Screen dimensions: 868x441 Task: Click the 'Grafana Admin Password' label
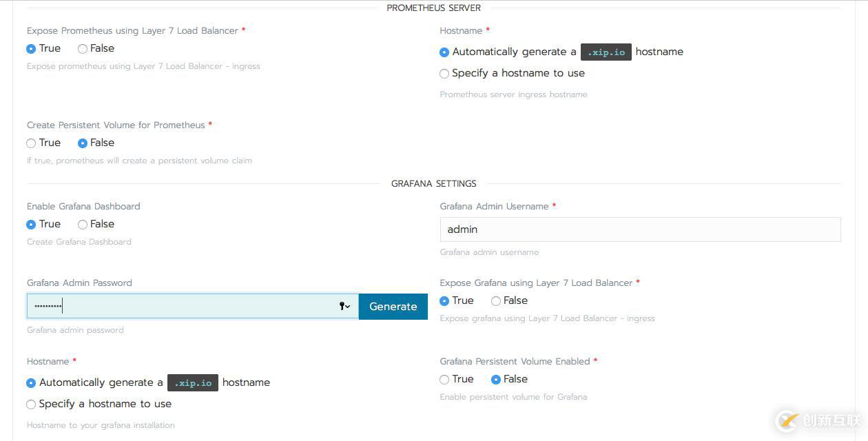(x=79, y=283)
